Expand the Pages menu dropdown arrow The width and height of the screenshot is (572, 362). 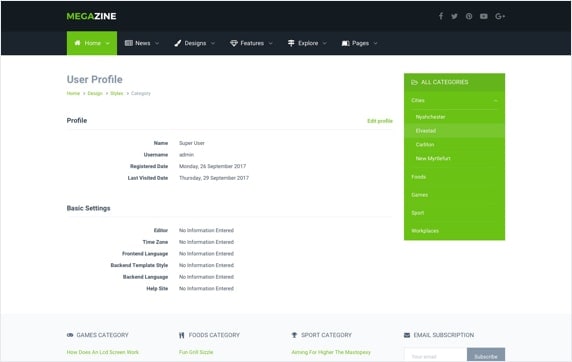coord(375,43)
